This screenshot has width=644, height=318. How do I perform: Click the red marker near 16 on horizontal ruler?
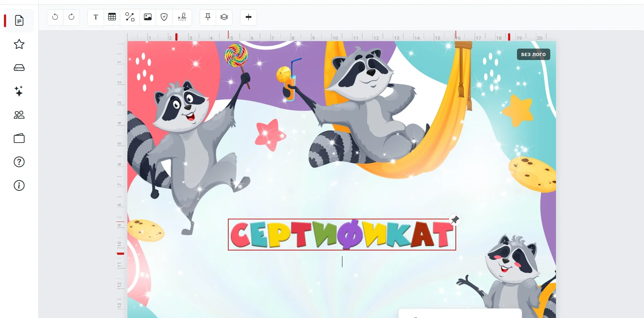click(455, 35)
